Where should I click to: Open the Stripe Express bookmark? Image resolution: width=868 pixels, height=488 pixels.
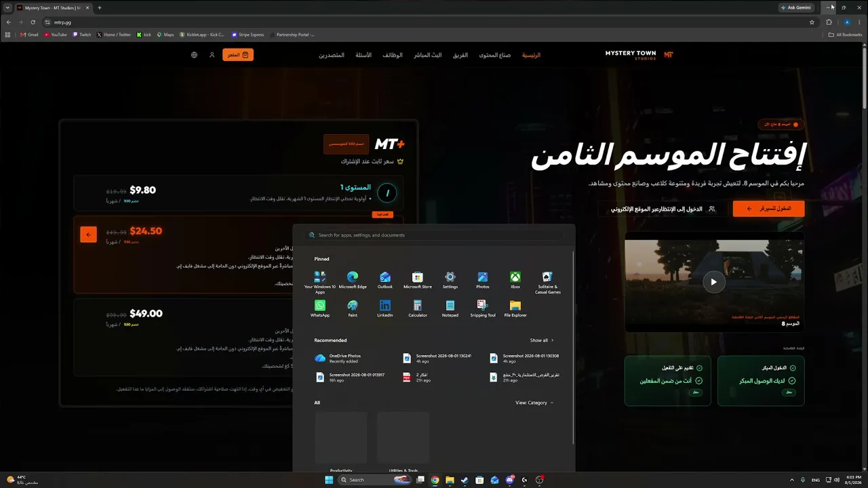pos(248,35)
